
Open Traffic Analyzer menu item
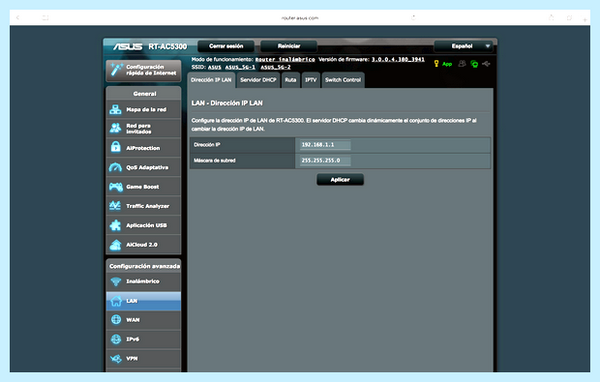coord(143,206)
